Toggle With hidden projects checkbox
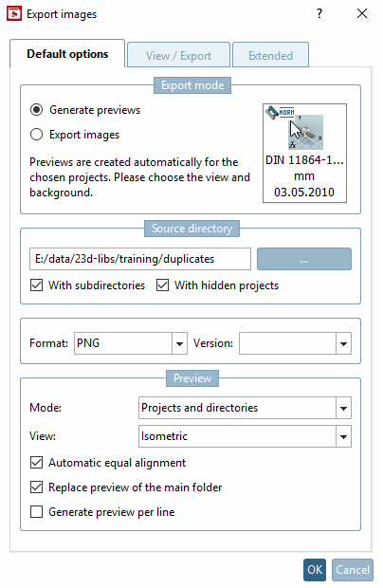This screenshot has width=383, height=588. (163, 285)
